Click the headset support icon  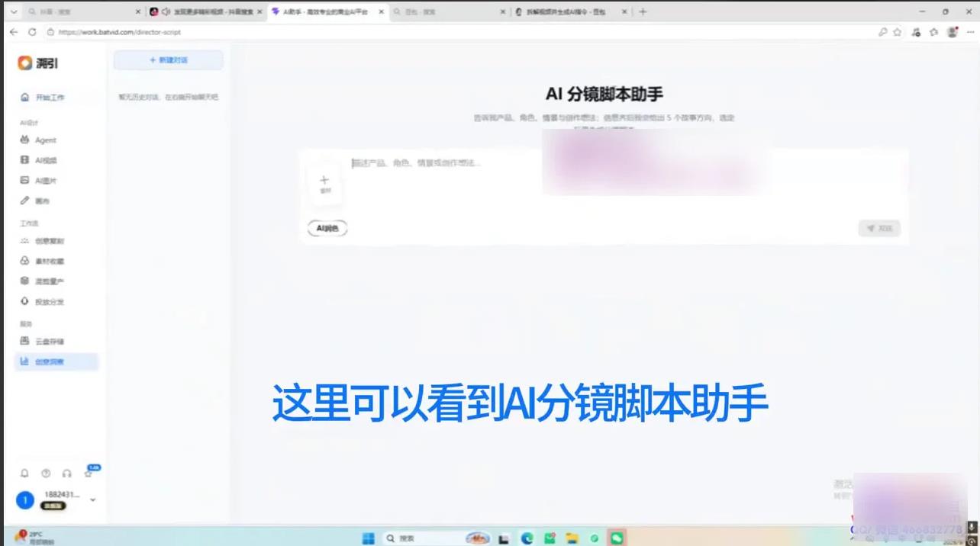point(67,474)
